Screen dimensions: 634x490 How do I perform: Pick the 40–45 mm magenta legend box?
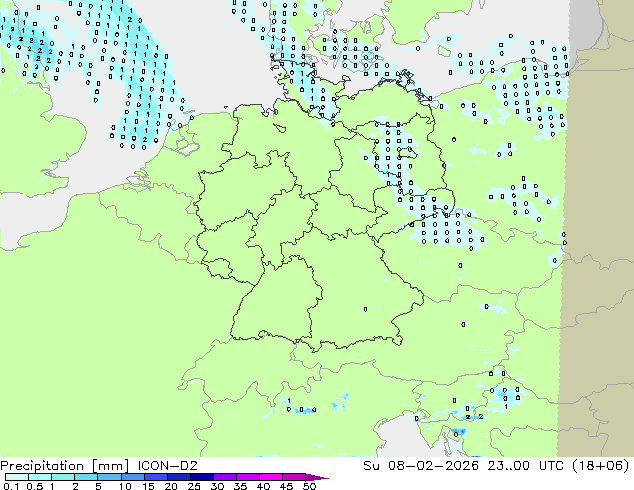[271, 477]
